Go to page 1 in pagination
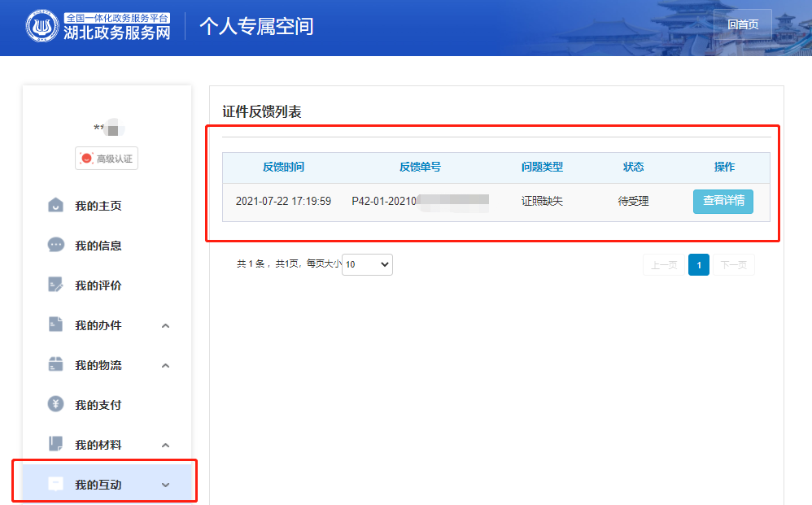Screen dimensions: 812x505 (x=698, y=264)
